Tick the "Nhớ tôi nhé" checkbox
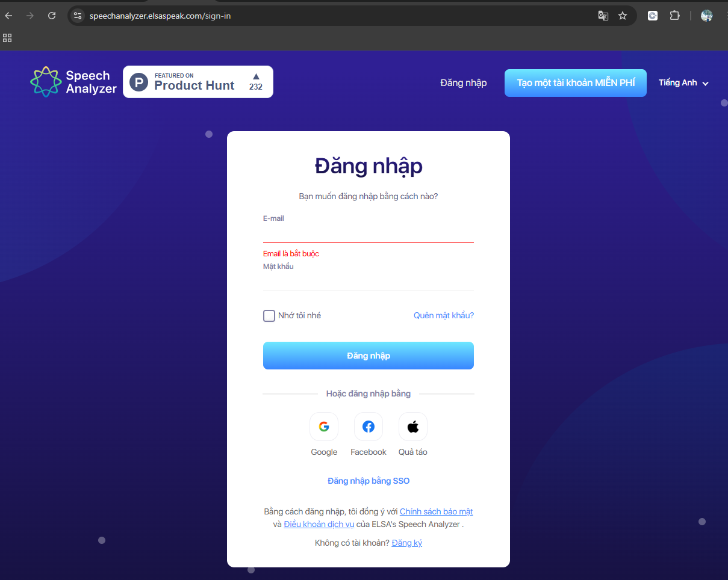Image resolution: width=728 pixels, height=580 pixels. 269,315
